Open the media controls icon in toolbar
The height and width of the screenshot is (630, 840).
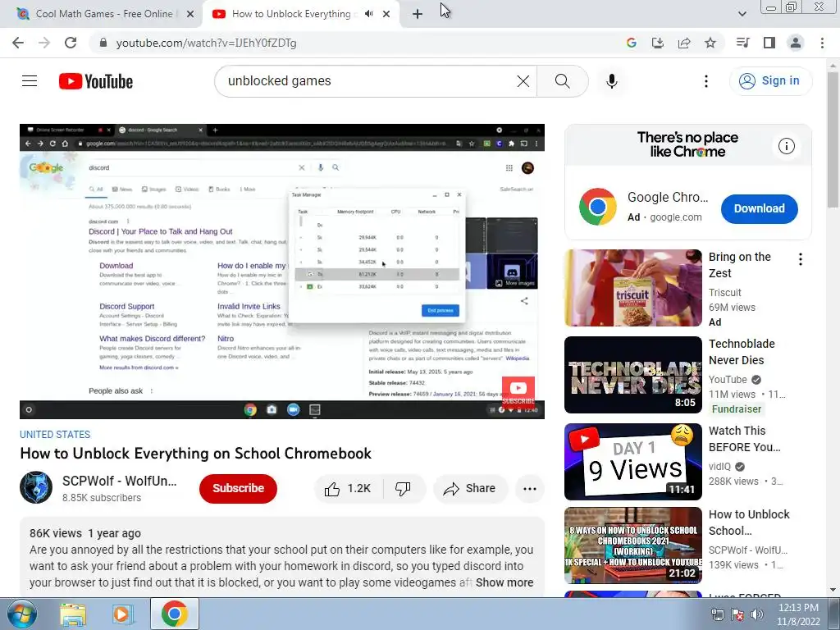(742, 43)
